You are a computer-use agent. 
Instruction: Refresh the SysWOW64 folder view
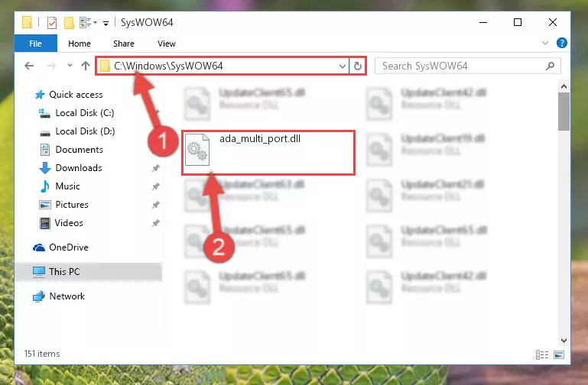(x=358, y=66)
